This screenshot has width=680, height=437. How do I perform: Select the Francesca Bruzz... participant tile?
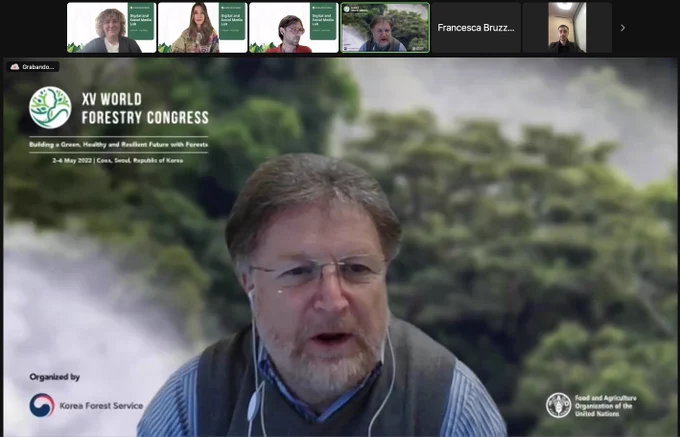(476, 28)
